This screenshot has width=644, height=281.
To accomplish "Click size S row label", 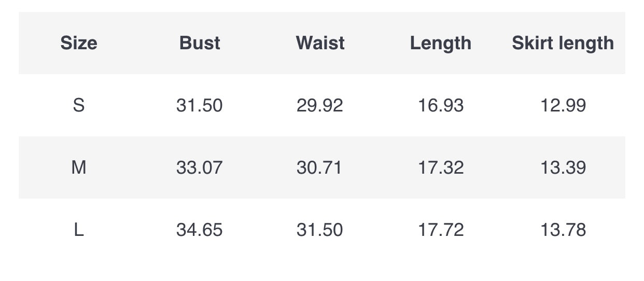I will point(79,105).
